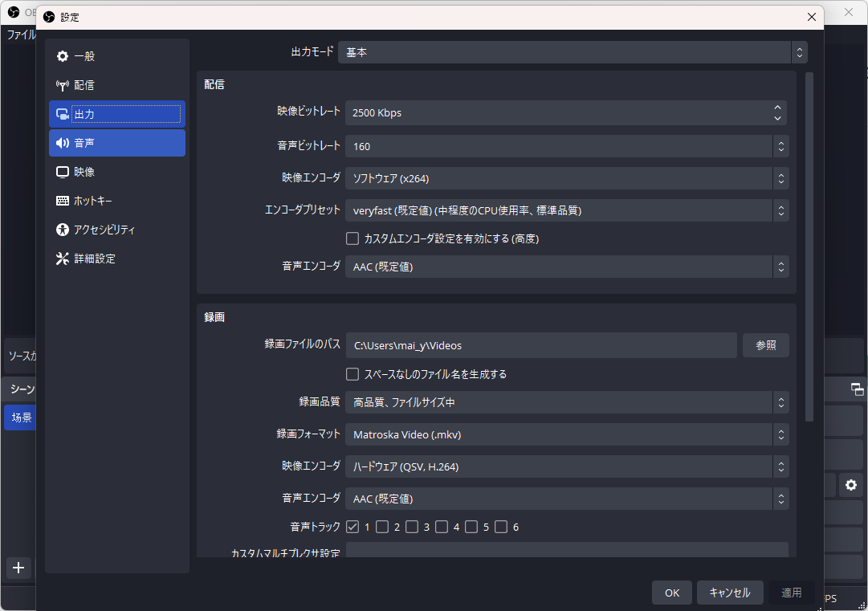Click the 参照 browse button
The width and height of the screenshot is (868, 611).
point(764,345)
